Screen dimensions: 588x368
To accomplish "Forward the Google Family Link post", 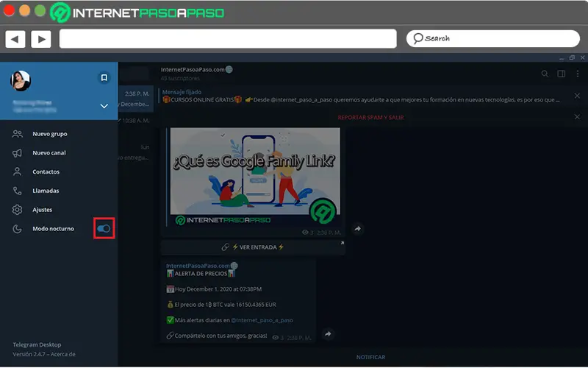I will [358, 229].
